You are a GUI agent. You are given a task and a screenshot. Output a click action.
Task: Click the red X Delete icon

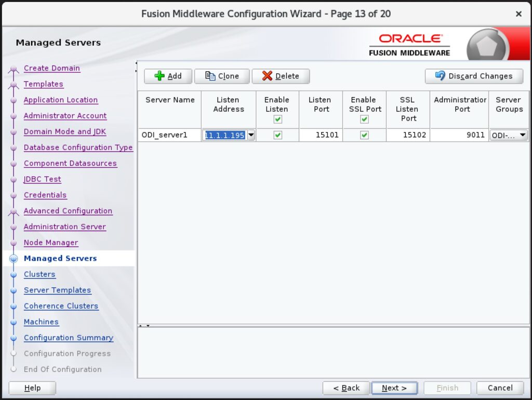click(267, 76)
